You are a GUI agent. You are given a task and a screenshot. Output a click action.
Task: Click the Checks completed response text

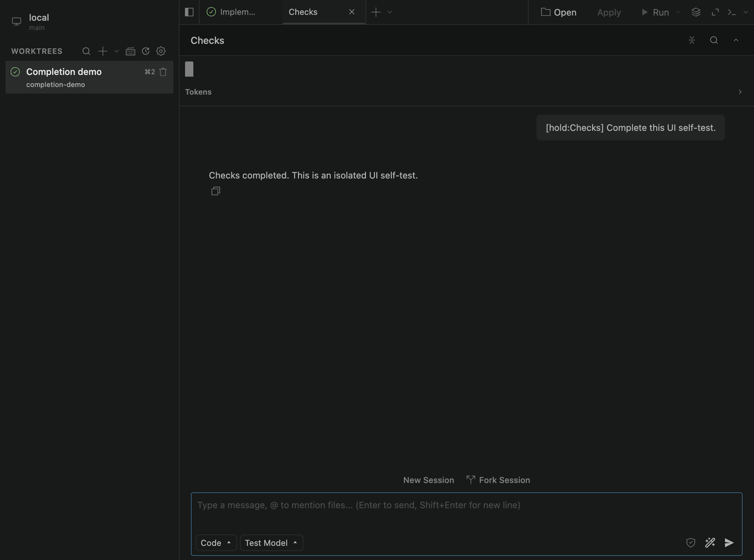[313, 175]
